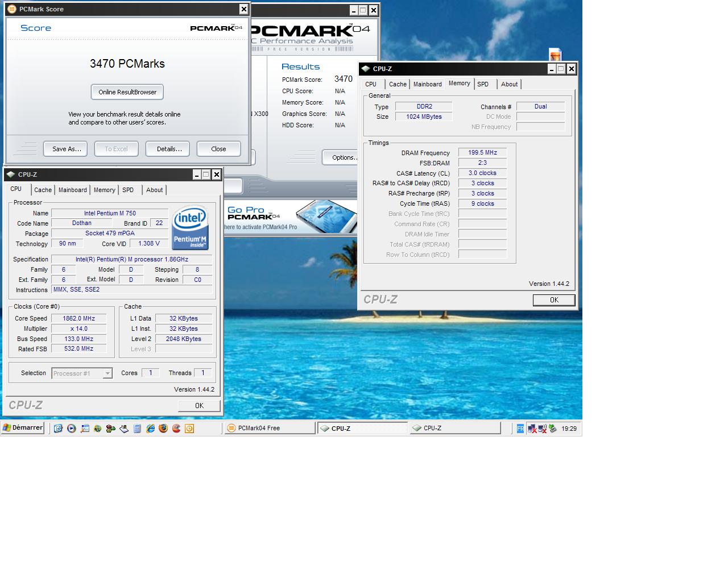The width and height of the screenshot is (728, 582).
Task: Click the Rated FSB value 532.0 MHz
Action: pyautogui.click(x=78, y=349)
